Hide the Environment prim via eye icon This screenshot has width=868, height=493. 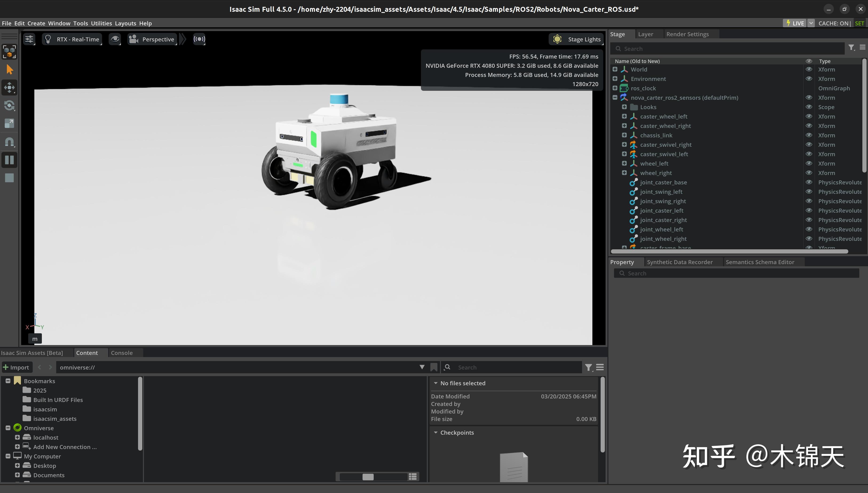tap(809, 79)
